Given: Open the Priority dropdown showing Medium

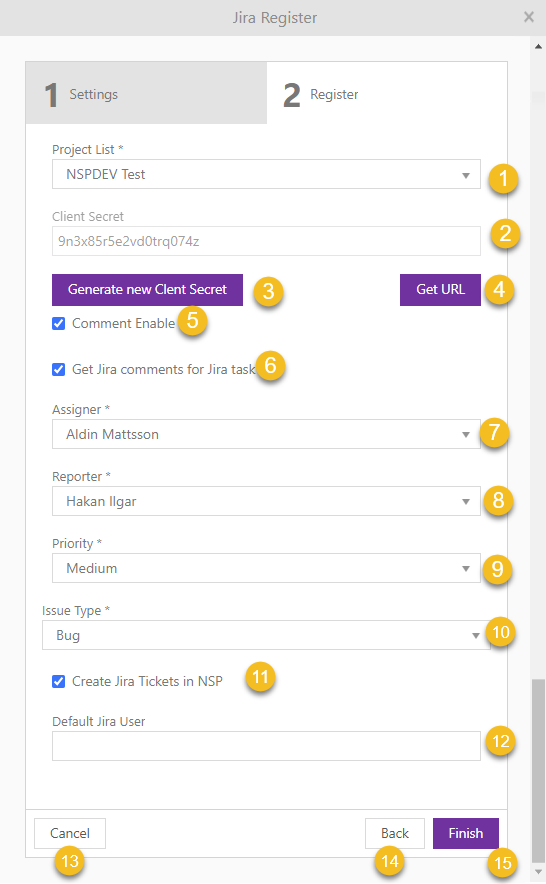Looking at the screenshot, I should pos(266,568).
